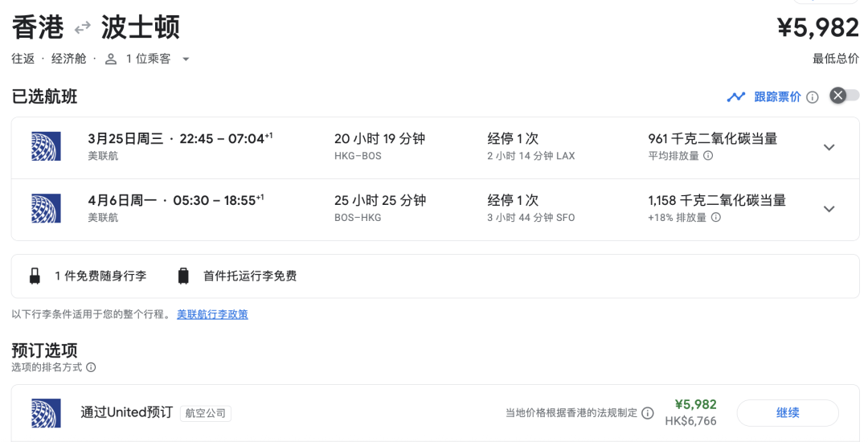
Task: Click United logo on the outbound flight
Action: coord(46,146)
